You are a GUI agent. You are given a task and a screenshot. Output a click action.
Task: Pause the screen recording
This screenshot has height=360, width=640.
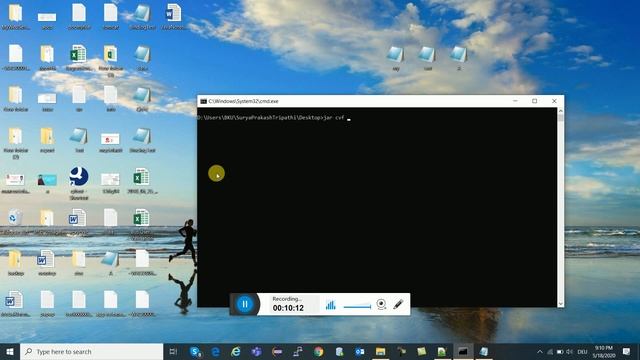point(245,304)
